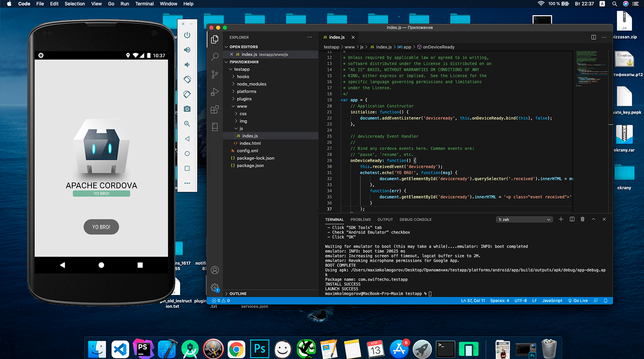Screen dimensions: 644x359
Task: Open the Manage gear icon in VS Code
Action: pos(215,287)
